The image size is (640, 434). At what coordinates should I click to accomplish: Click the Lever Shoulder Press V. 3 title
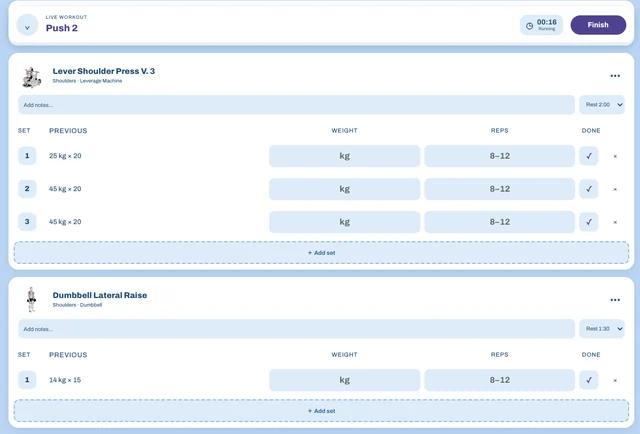tap(104, 71)
